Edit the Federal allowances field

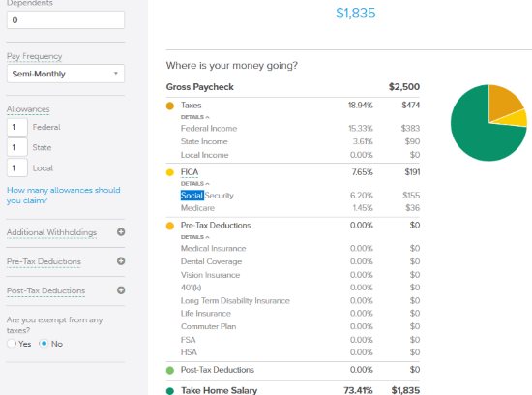click(17, 127)
